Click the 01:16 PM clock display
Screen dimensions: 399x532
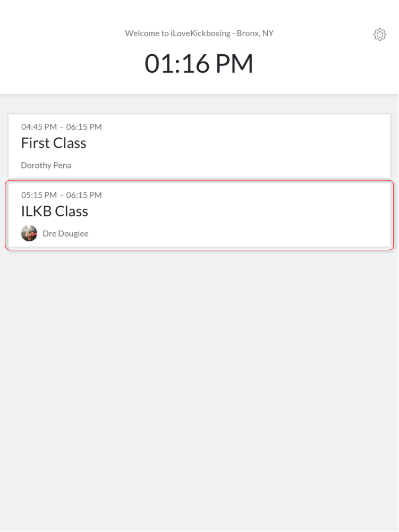[199, 63]
